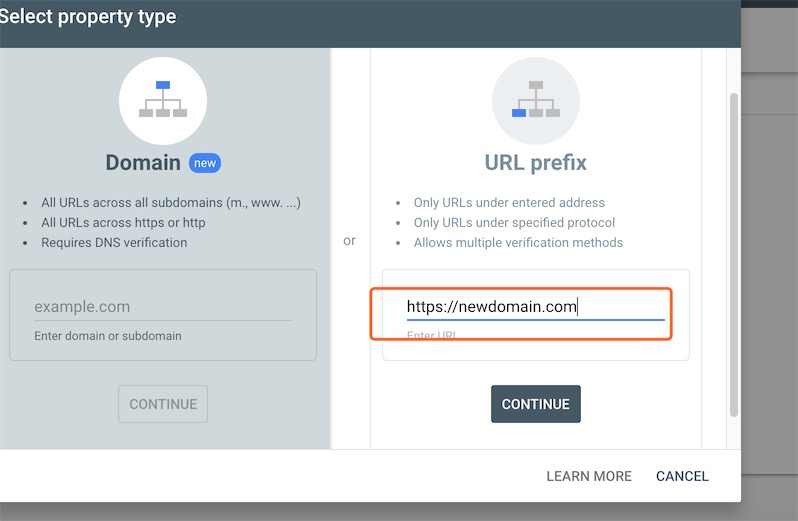Click 'Only URLs under specified protocol' bullet

click(x=514, y=223)
